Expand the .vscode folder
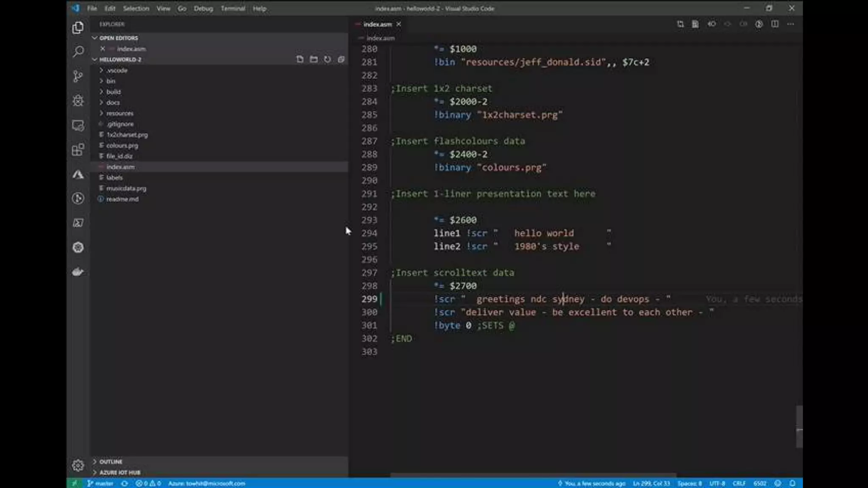868x488 pixels. 117,70
